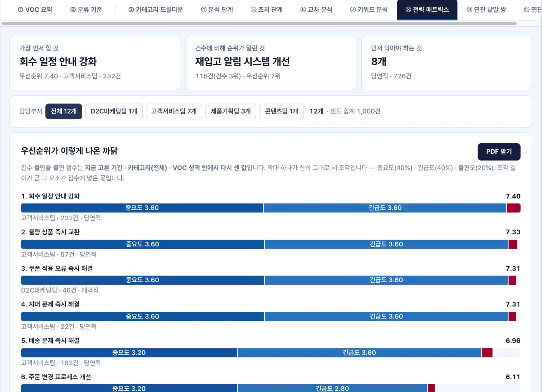Select row title 1. 회수 일정 안내 강화
Viewport: 542px width, 392px height.
click(x=50, y=196)
